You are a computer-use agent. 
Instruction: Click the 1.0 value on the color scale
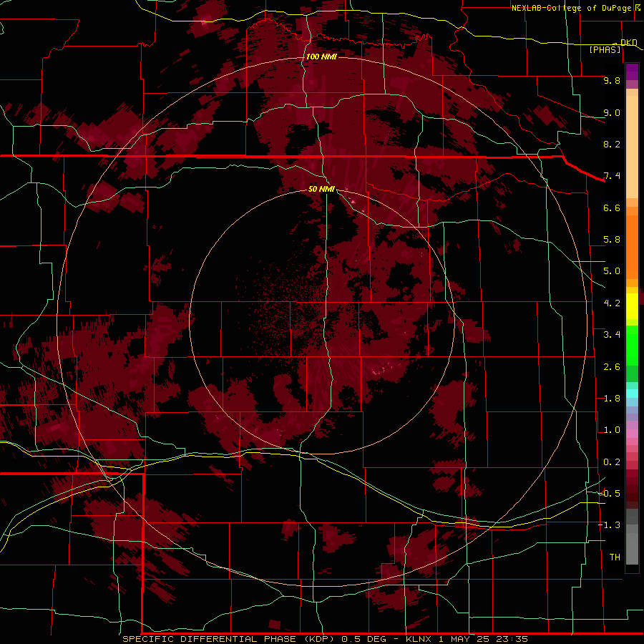coord(612,430)
